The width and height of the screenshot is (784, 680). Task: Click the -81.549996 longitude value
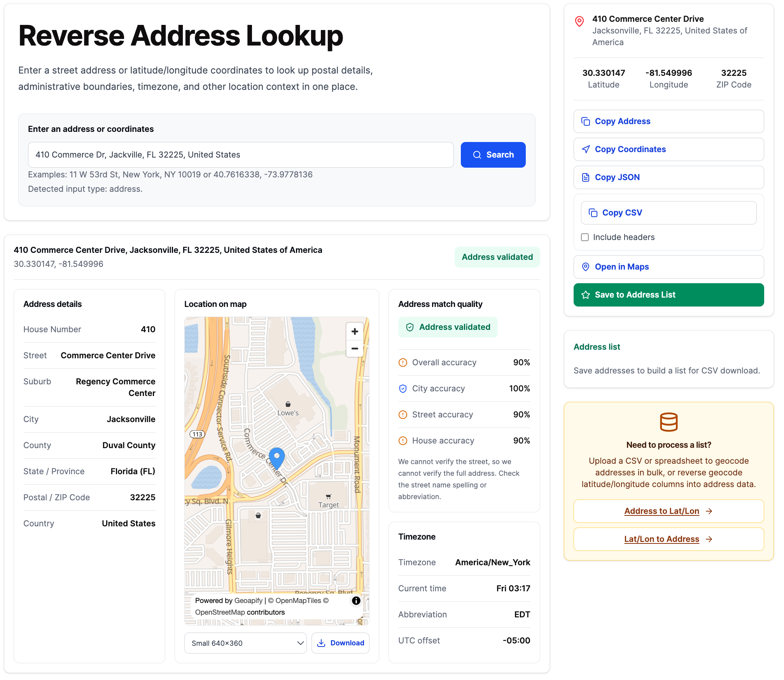668,73
